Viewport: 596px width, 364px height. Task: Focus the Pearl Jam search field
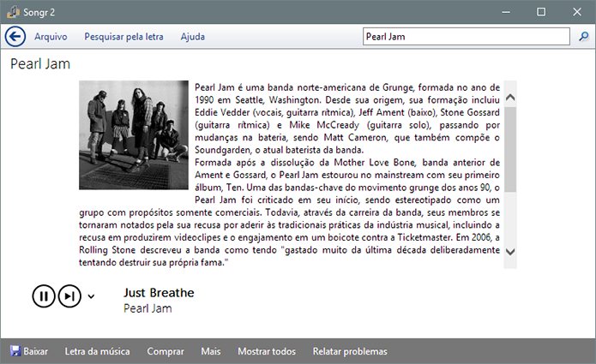[x=467, y=37]
